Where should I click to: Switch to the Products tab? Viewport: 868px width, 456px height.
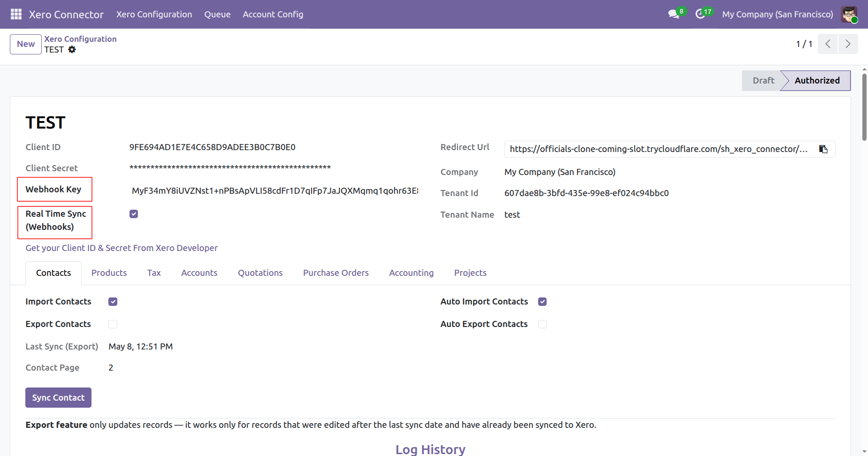109,273
